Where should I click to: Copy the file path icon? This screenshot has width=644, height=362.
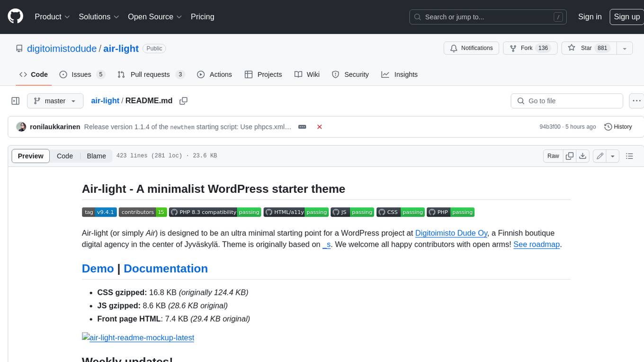[184, 101]
